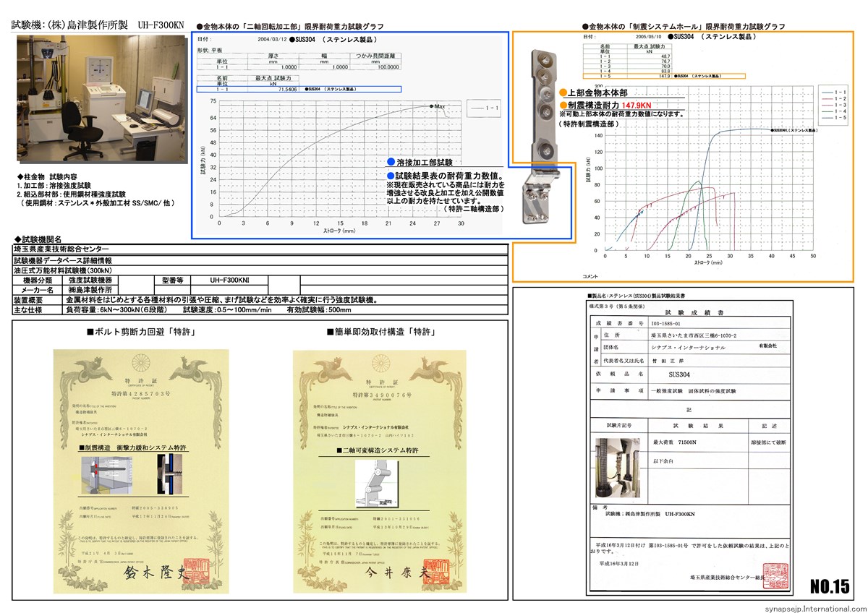Select the label '■制震構造 衝撃力緩和システム特許'

point(133,449)
